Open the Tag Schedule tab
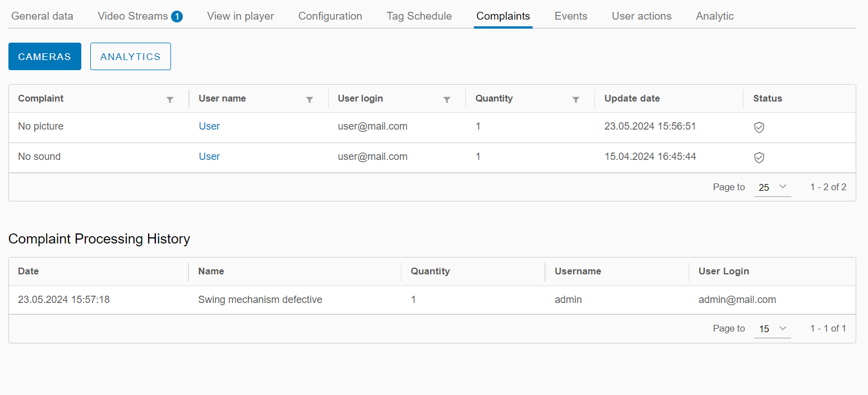This screenshot has height=395, width=868. coord(419,16)
